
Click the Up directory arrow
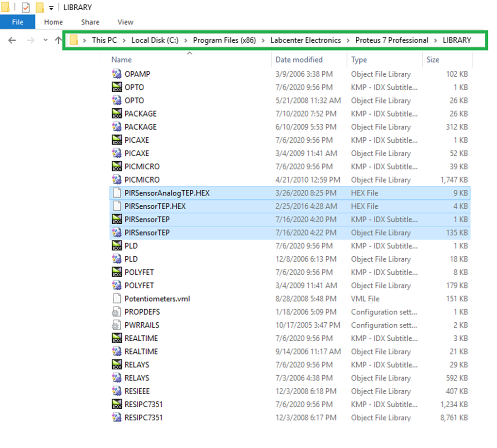[x=58, y=40]
